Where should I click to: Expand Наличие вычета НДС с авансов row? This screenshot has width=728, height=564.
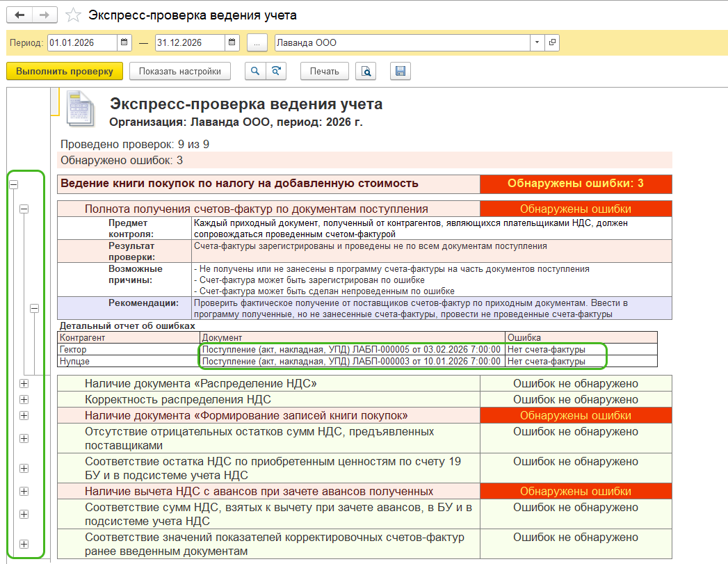[24, 491]
